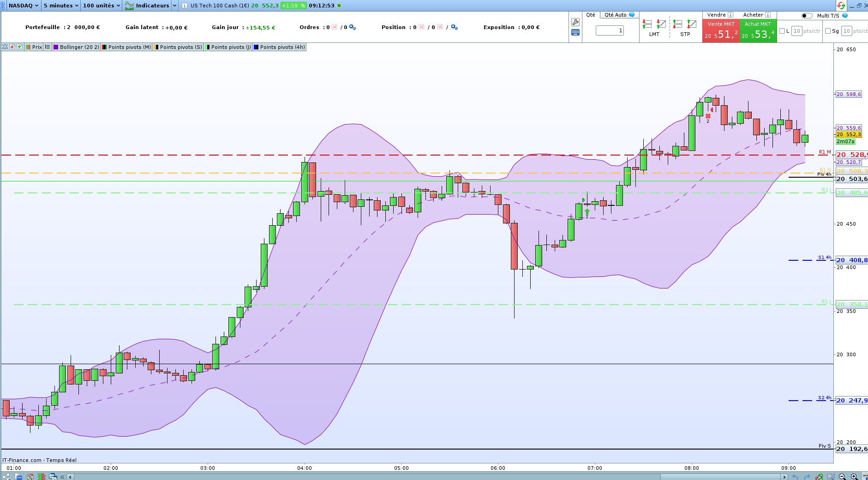The image size is (868, 480).
Task: Zoom in on the chart
Action: 854,477
